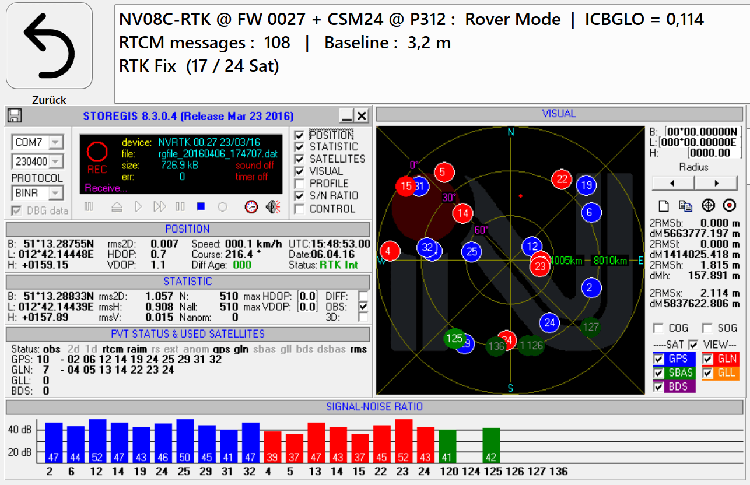
Task: Click the red timer clock icon
Action: pos(251,207)
